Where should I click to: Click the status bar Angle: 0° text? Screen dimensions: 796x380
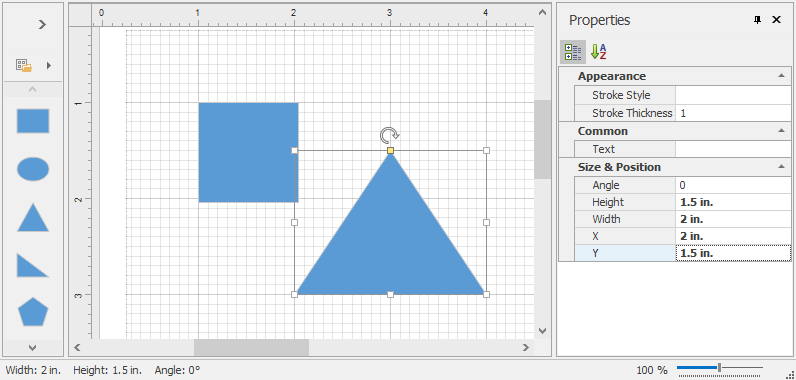178,370
